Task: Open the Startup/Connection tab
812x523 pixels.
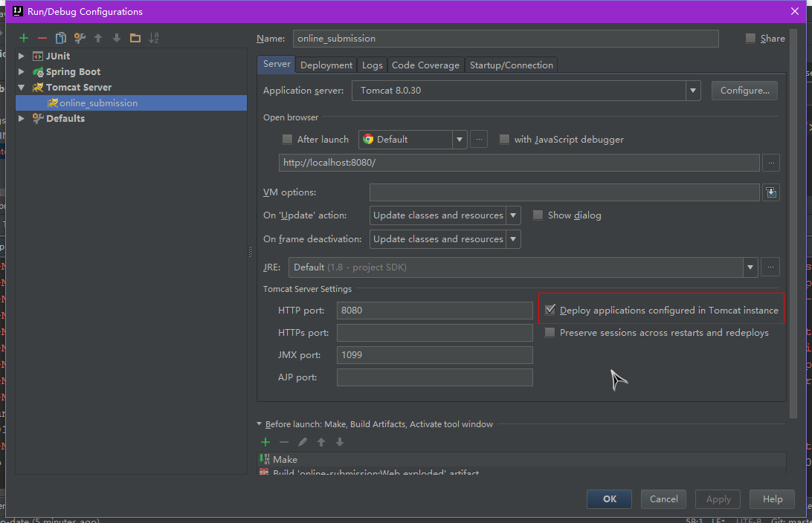Action: click(511, 65)
